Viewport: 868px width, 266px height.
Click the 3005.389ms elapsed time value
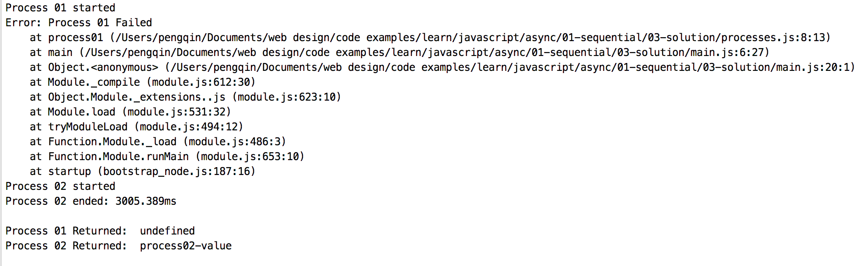tap(146, 201)
